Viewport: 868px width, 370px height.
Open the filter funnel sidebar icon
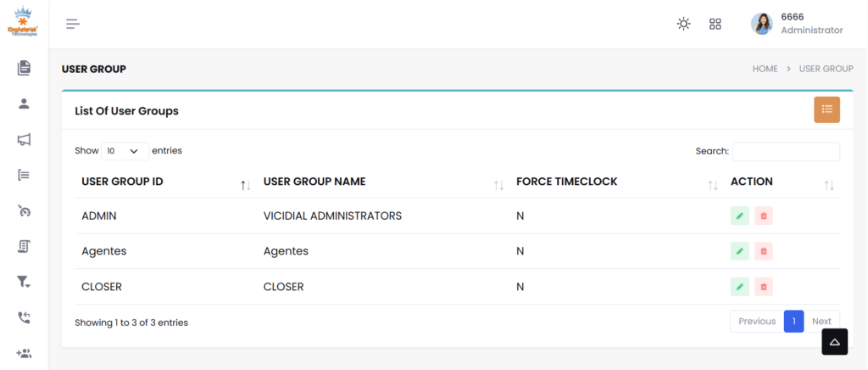[24, 282]
